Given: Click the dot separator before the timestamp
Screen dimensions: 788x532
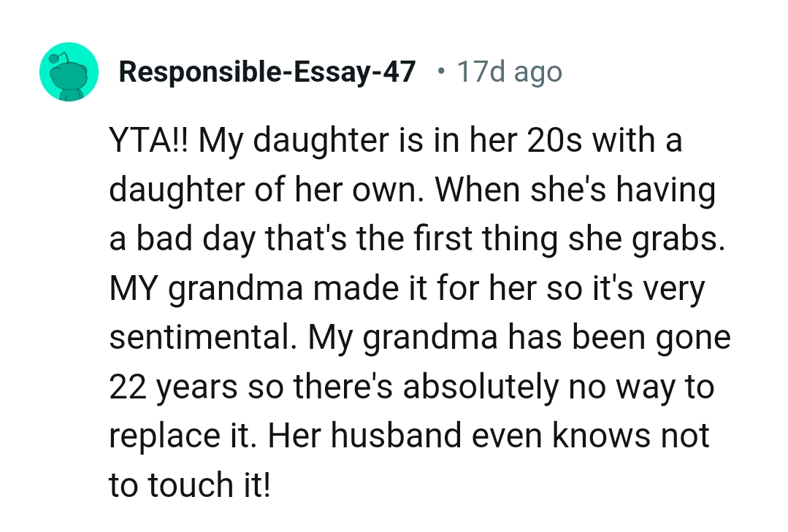Looking at the screenshot, I should coord(440,71).
